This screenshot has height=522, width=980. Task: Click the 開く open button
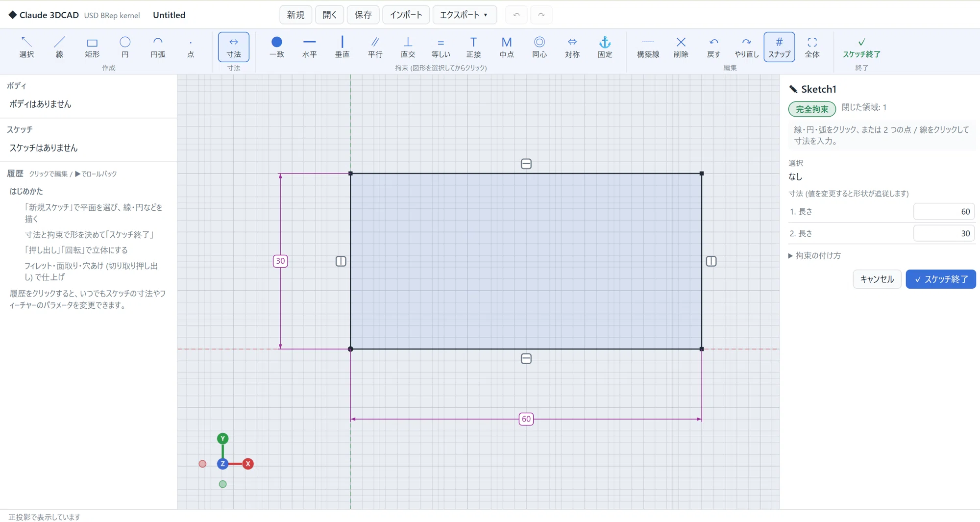tap(329, 15)
